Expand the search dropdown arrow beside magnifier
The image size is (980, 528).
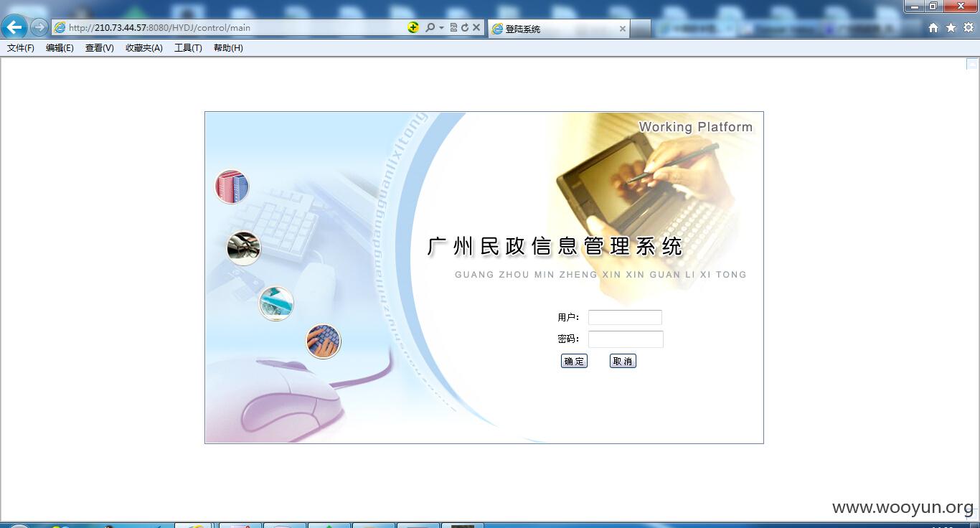pos(441,28)
